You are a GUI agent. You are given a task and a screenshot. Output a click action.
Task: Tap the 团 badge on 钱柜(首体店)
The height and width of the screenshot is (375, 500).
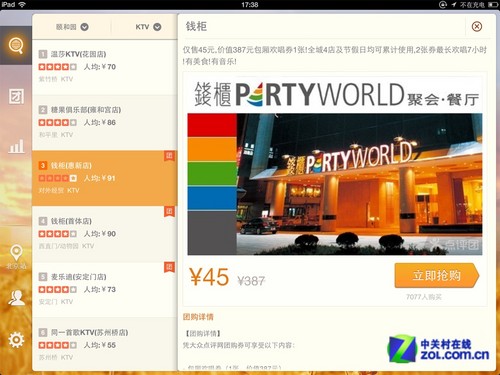coord(169,211)
